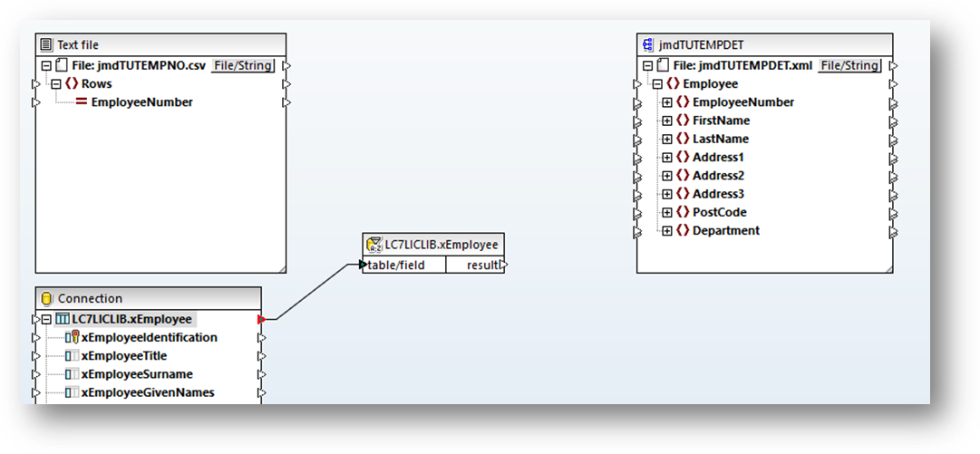
Task: Select the Address2 element text
Action: 718,176
